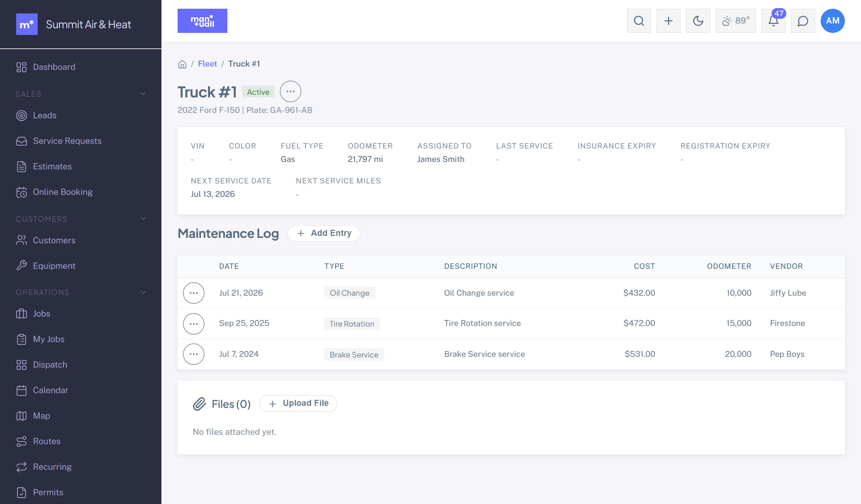Click the manuall logo in header

point(202,21)
